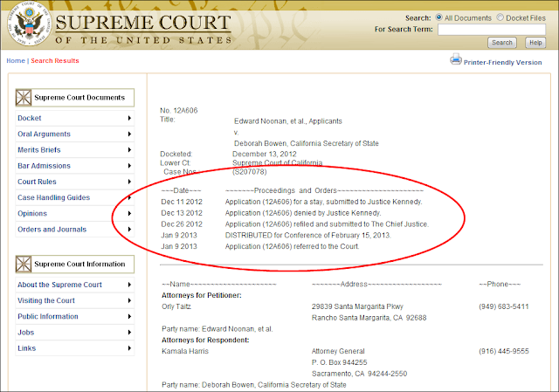Click the case number 'No. 12A606'
This screenshot has width=559, height=392.
[x=178, y=111]
